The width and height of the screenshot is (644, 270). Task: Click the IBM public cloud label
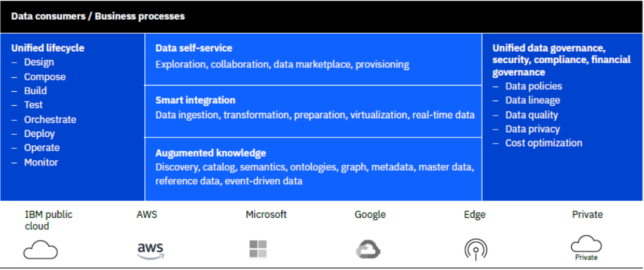[x=48, y=220]
